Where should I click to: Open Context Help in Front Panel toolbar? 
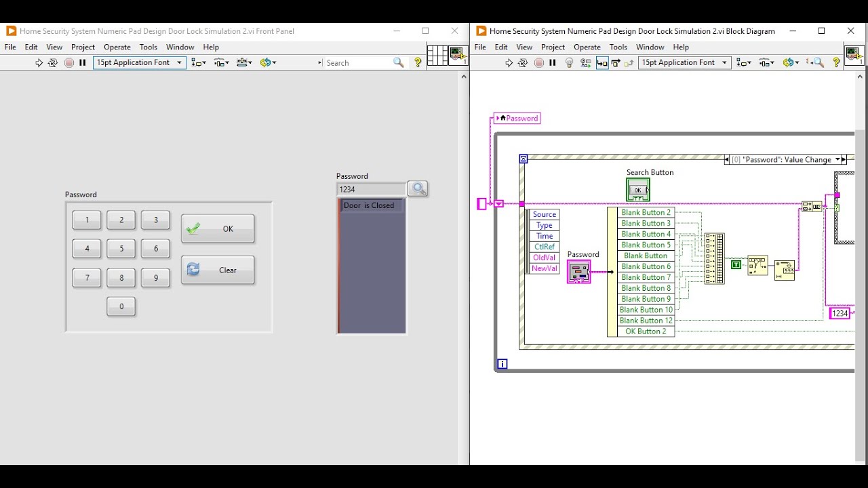coord(418,62)
